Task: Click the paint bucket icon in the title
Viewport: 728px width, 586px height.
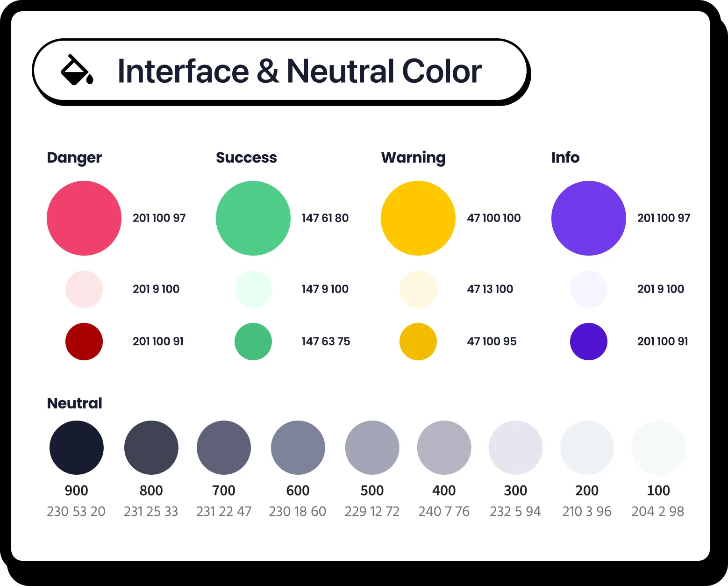Action: (77, 70)
